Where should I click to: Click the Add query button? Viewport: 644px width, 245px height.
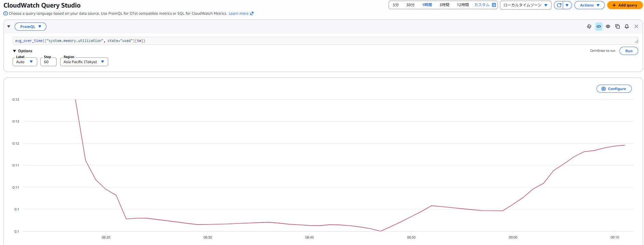[625, 5]
